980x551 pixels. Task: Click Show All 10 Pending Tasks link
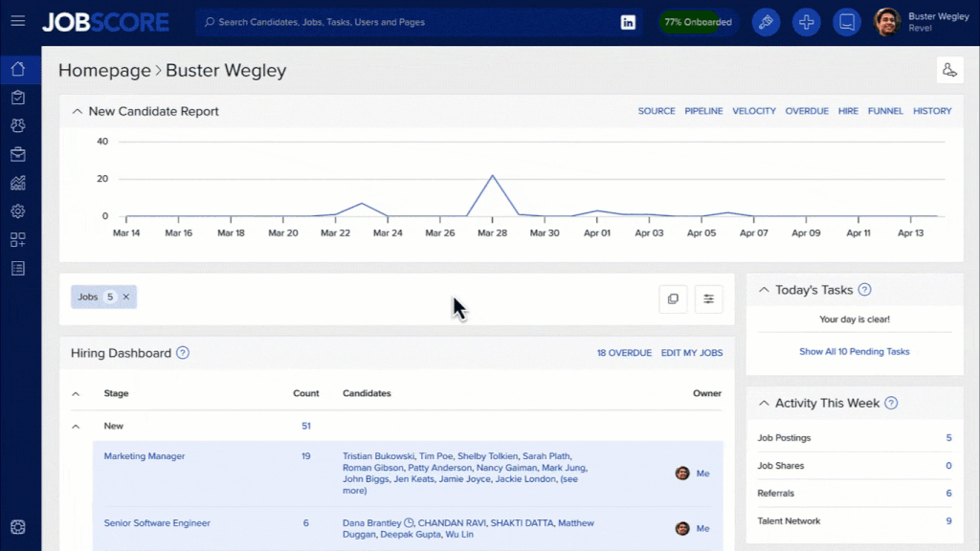[x=854, y=352]
